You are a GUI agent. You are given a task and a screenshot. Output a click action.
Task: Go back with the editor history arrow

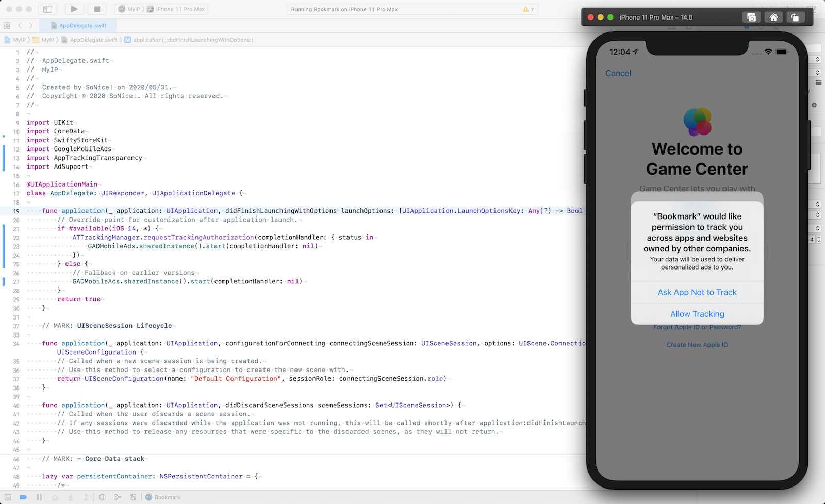click(20, 25)
